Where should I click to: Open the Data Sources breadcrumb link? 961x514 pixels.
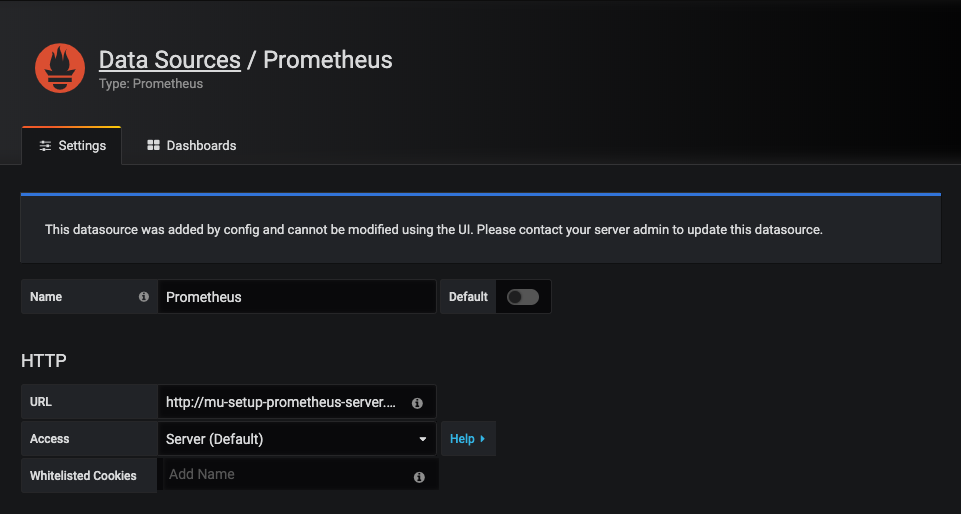169,60
